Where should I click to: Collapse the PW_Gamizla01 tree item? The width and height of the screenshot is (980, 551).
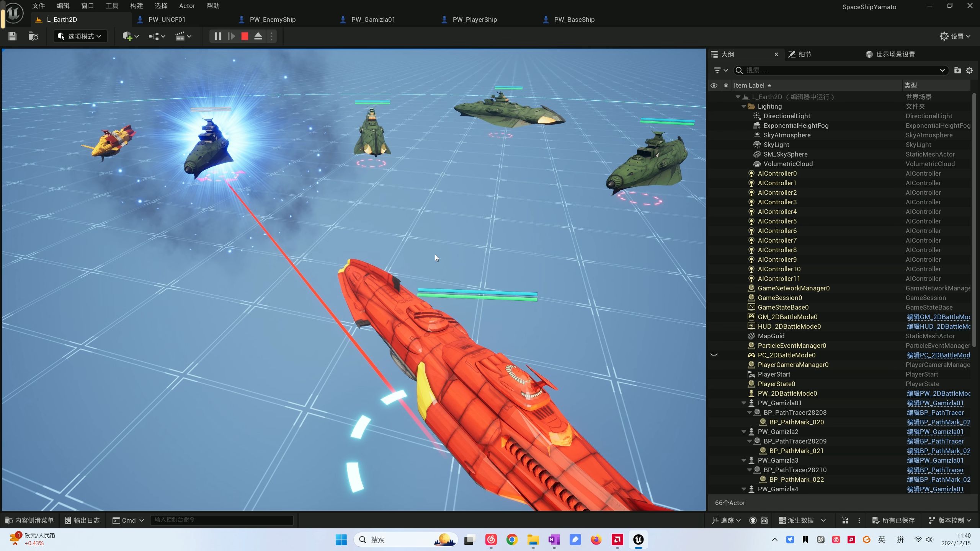(x=744, y=403)
